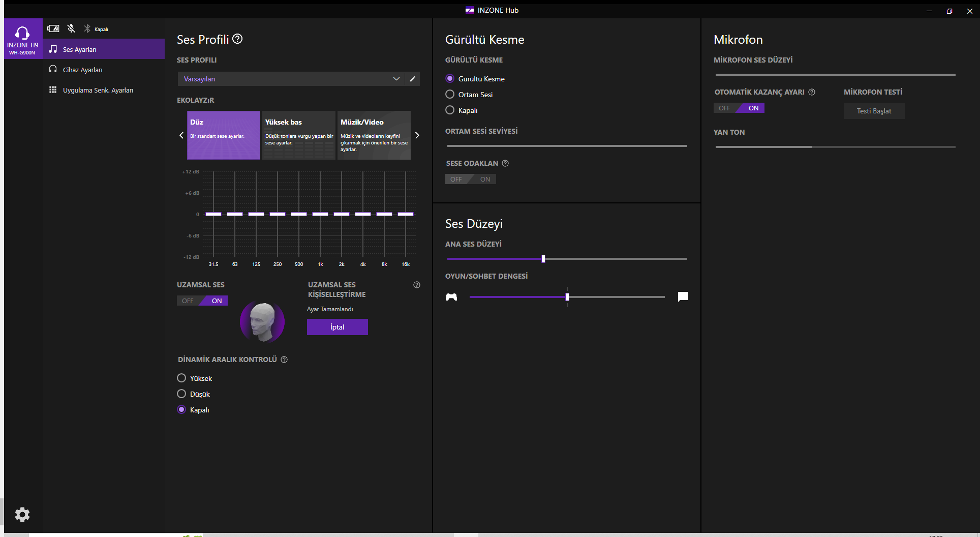
Task: Click the Ana Ses Düzeyi slider handle
Action: (543, 259)
